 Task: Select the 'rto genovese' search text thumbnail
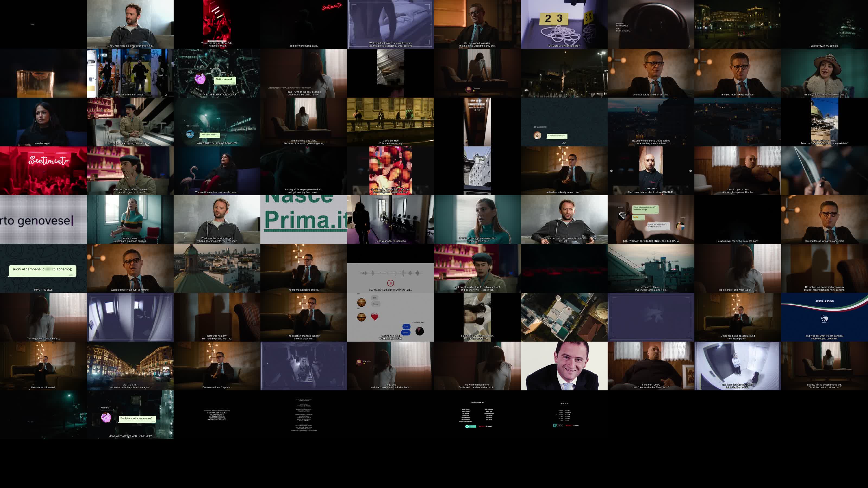tap(43, 220)
